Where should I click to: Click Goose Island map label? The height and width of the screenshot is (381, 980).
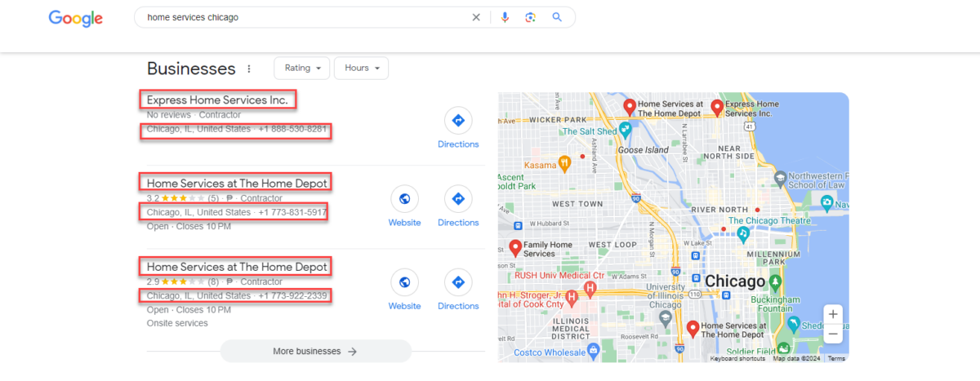coord(644,150)
